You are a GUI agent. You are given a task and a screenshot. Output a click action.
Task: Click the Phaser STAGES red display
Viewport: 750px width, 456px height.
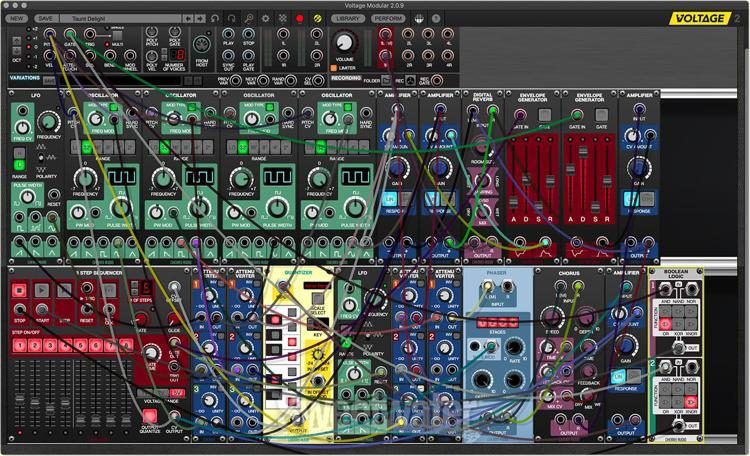(497, 322)
